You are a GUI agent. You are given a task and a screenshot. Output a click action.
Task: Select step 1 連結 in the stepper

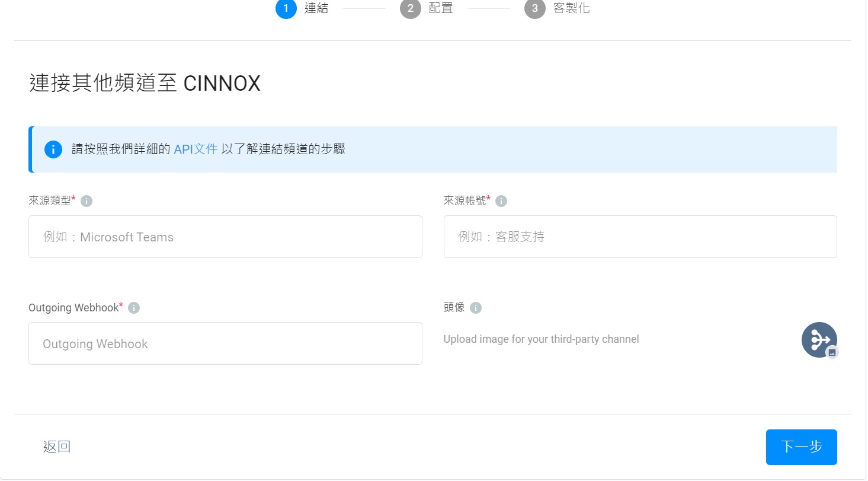point(302,8)
